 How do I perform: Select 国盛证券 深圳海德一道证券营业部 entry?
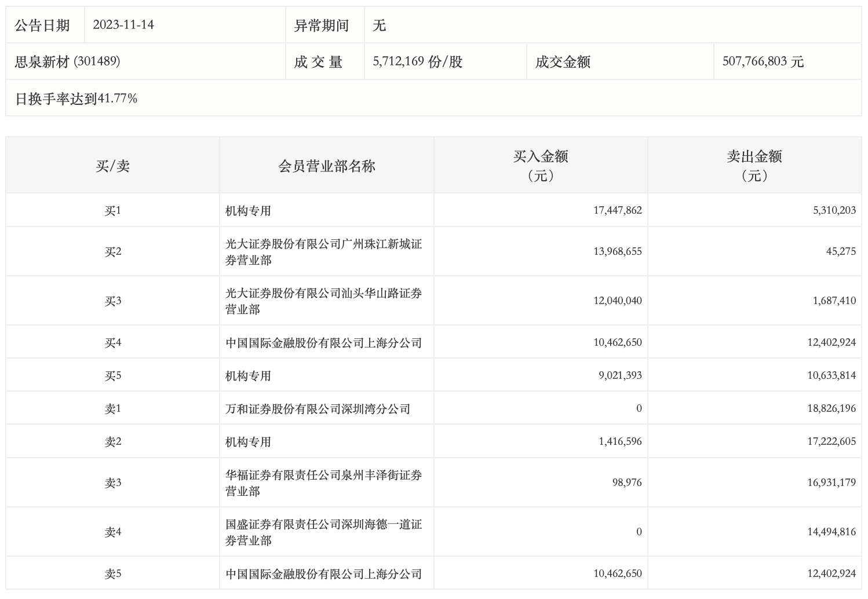[323, 532]
